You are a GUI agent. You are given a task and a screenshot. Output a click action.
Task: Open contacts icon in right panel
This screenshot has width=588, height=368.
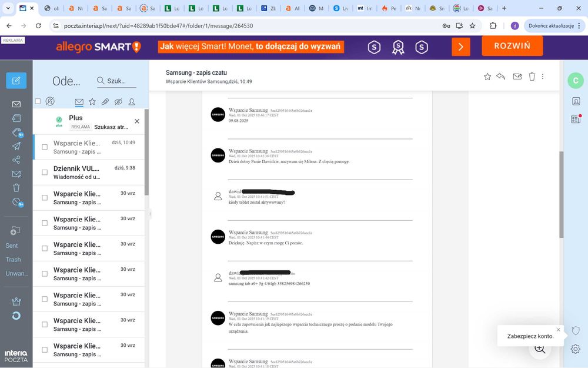(x=576, y=101)
